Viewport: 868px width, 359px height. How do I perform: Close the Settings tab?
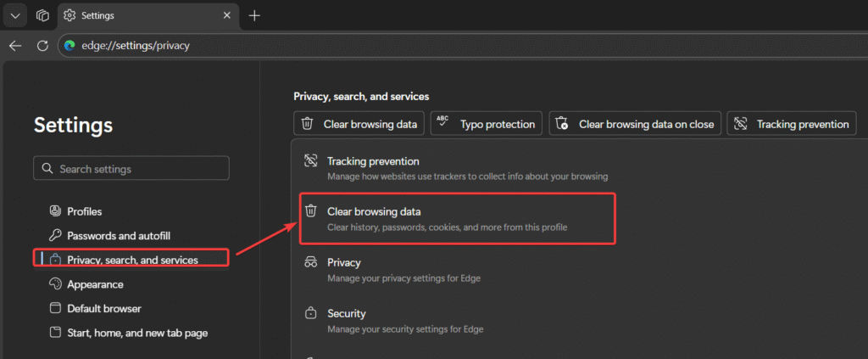pyautogui.click(x=226, y=15)
